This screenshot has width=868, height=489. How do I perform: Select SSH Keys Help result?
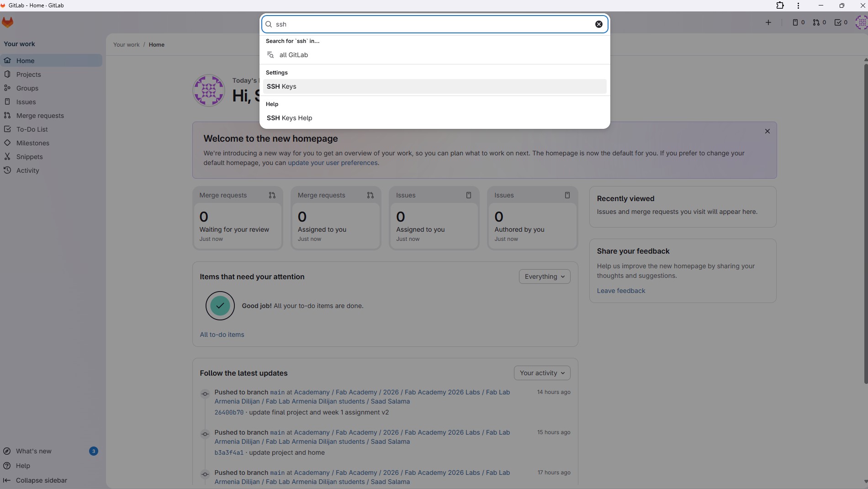[290, 118]
